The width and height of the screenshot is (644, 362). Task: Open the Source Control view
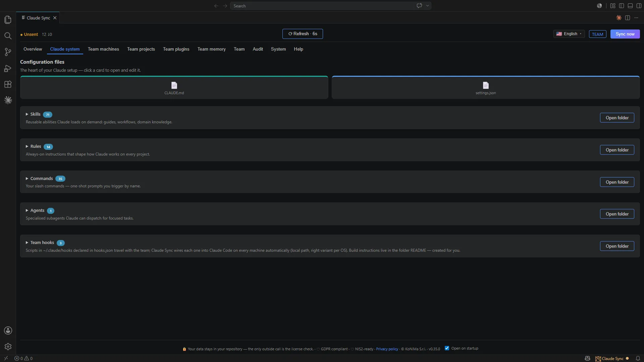[x=8, y=52]
